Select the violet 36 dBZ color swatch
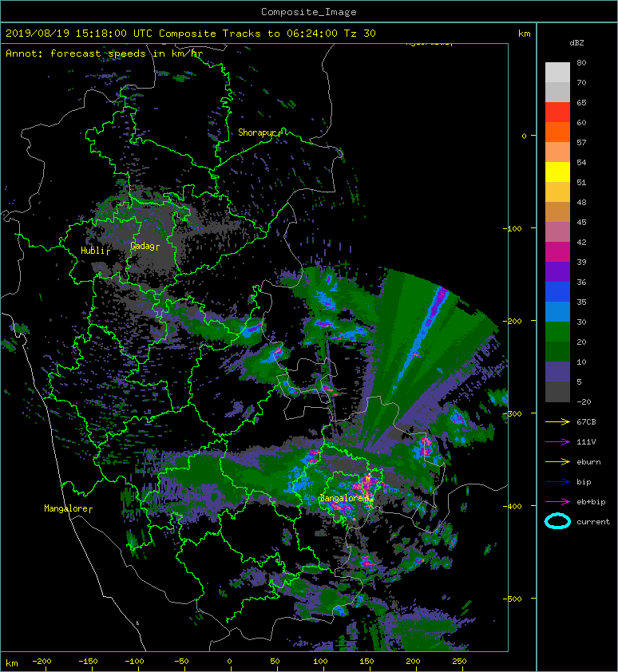 point(557,272)
